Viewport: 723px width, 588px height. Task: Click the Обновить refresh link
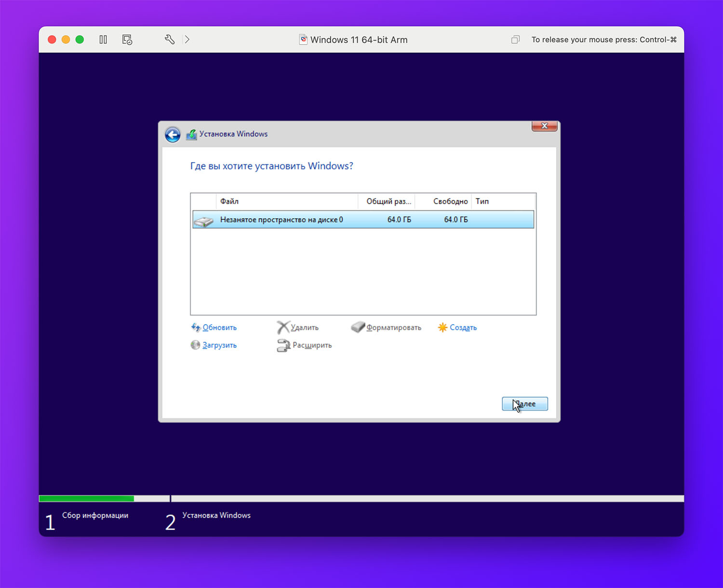coord(219,328)
